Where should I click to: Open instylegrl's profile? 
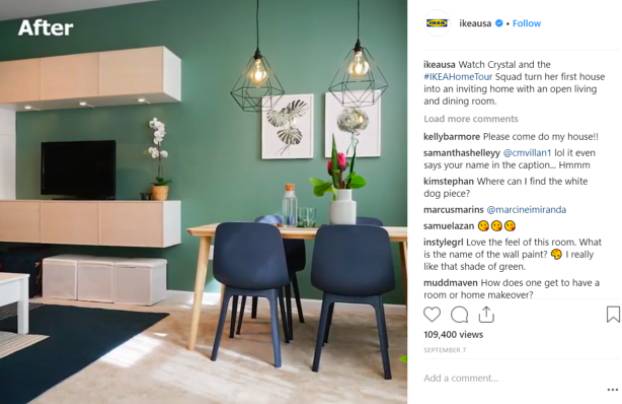click(x=443, y=242)
